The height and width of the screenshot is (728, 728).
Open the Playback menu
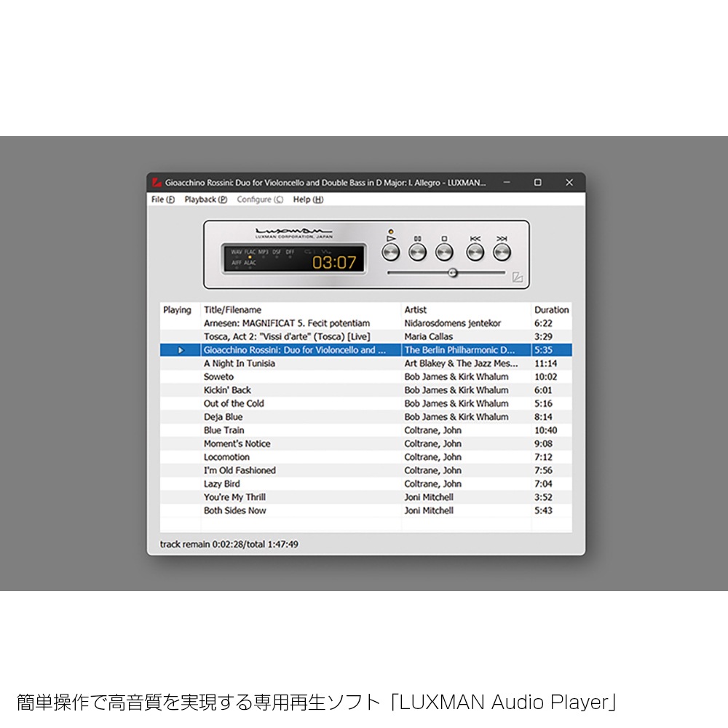(206, 199)
